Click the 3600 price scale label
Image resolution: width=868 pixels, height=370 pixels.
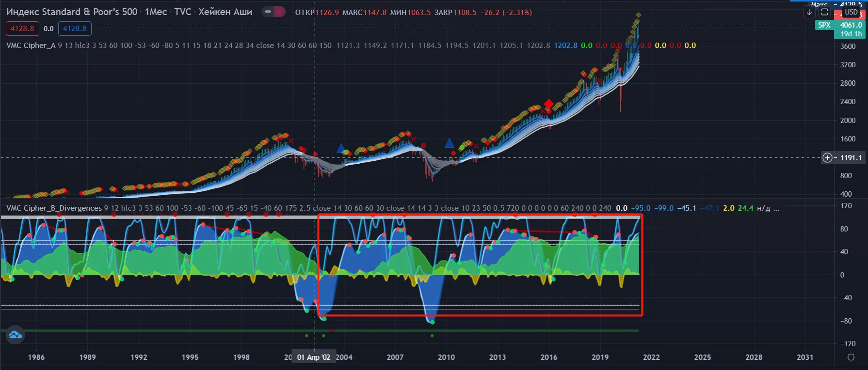click(x=848, y=46)
